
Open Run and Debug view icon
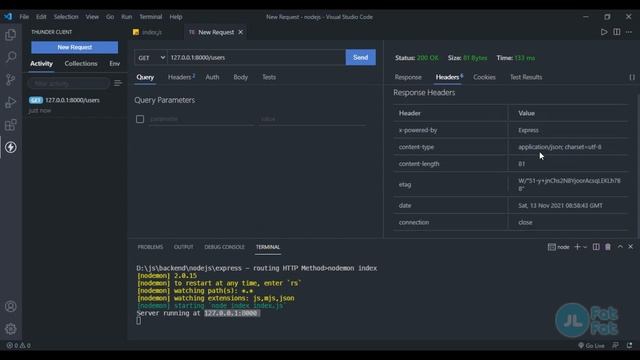click(11, 102)
